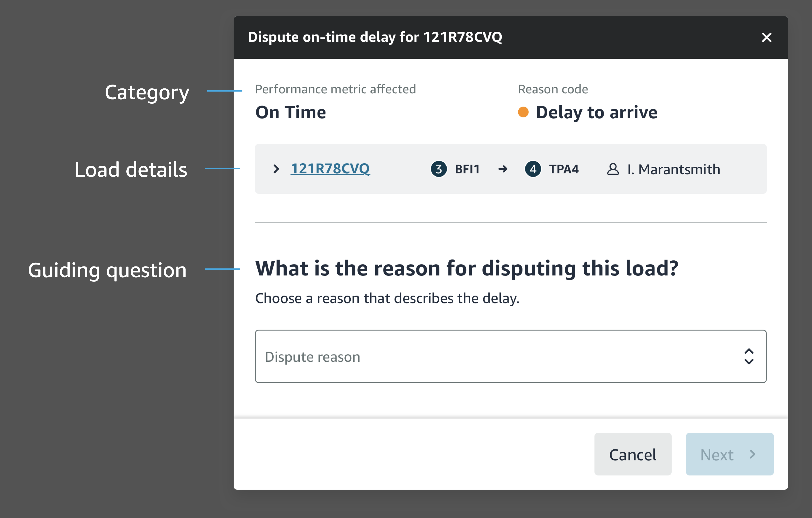Click the chevron icon before load 121R78CVQ
This screenshot has height=518, width=812.
click(276, 169)
